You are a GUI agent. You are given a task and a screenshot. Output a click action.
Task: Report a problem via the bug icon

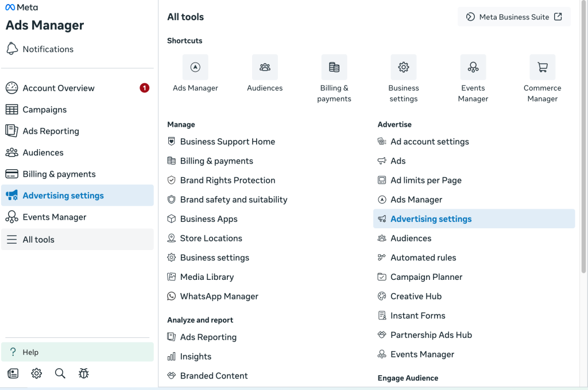coord(83,373)
